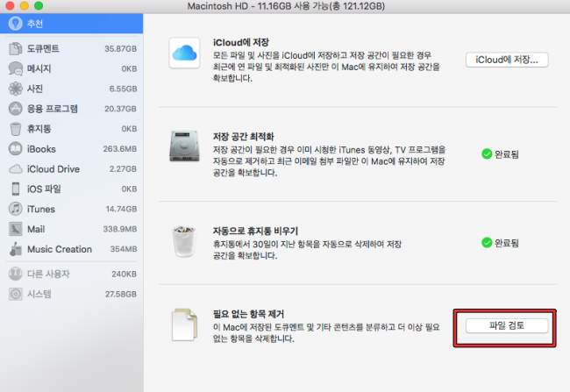Click green checkmark beside 저장 공간 최적화
The height and width of the screenshot is (392, 570).
[487, 154]
